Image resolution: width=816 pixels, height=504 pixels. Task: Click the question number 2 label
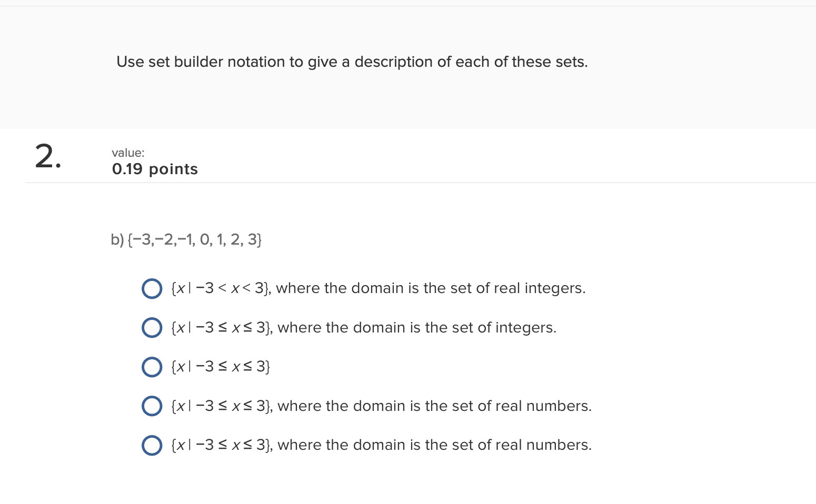pos(48,157)
